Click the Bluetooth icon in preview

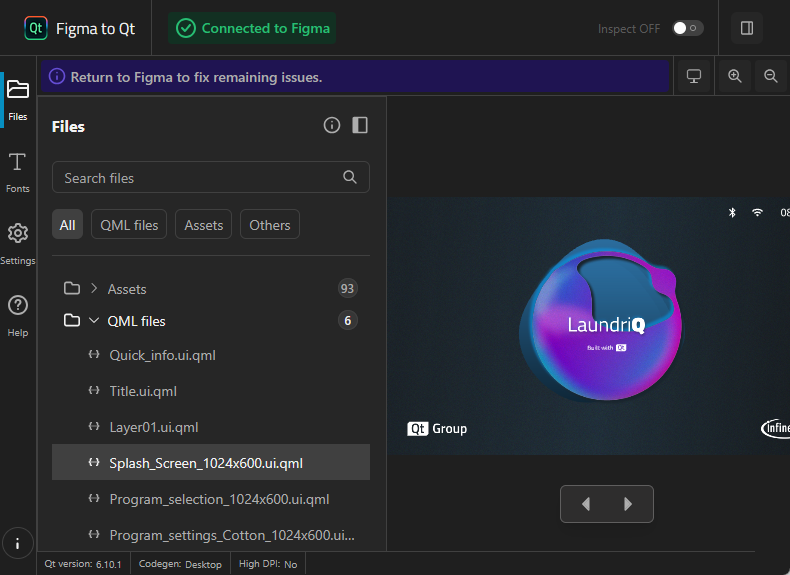click(732, 213)
